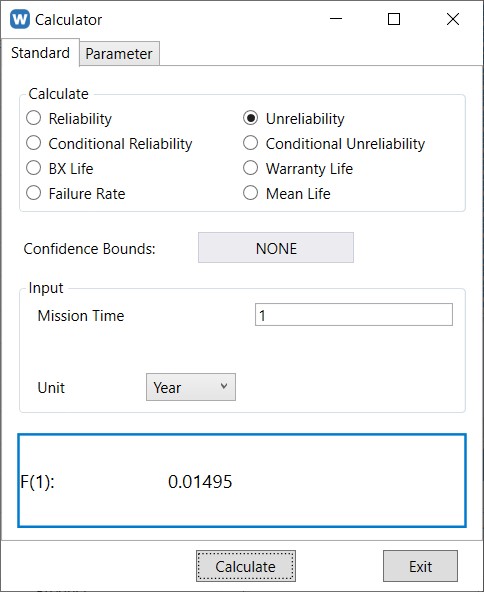Focus the Mission Time input field
Image resolution: width=484 pixels, height=592 pixels.
click(x=354, y=314)
